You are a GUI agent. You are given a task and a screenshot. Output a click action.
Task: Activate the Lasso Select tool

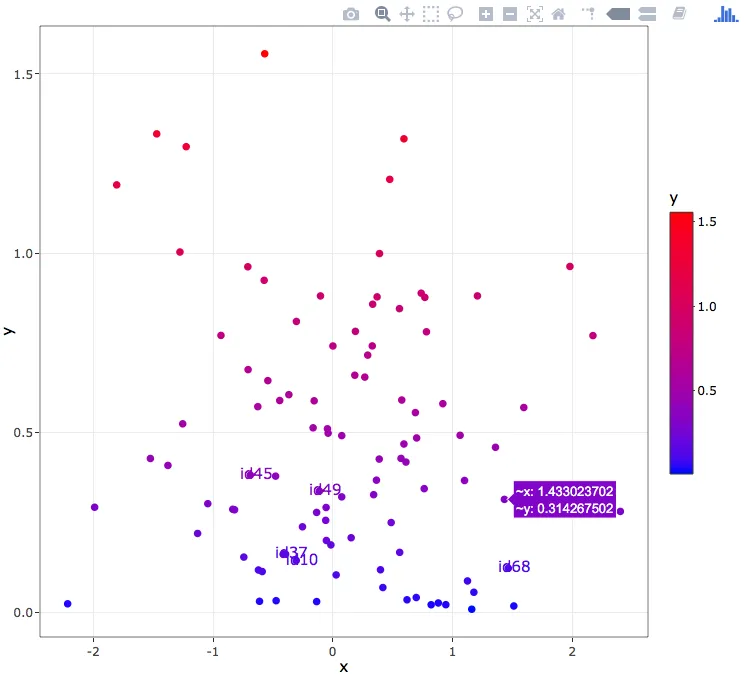[x=455, y=14]
